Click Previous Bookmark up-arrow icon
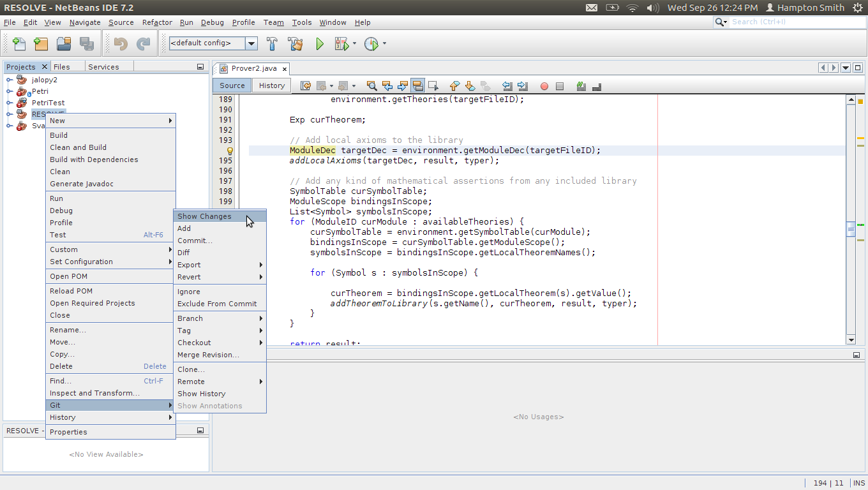The height and width of the screenshot is (490, 868). (454, 85)
